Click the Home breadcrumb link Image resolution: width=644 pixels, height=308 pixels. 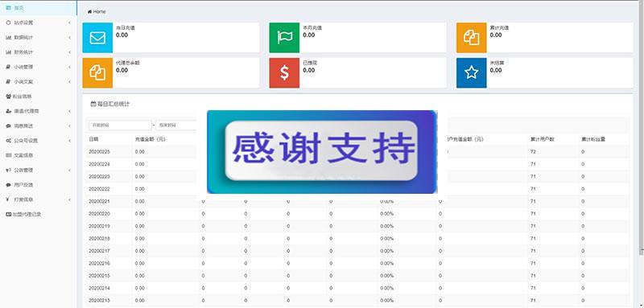pos(99,12)
